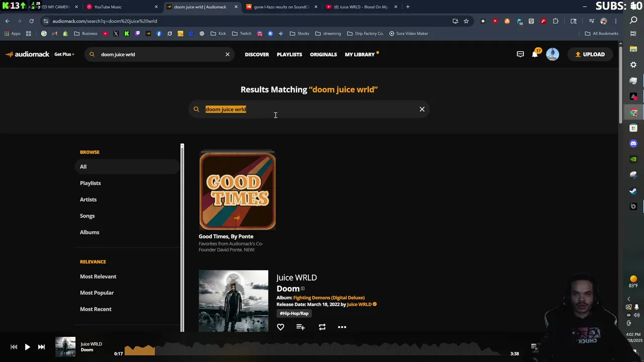
Task: Open Discord from the taskbar
Action: 633,144
